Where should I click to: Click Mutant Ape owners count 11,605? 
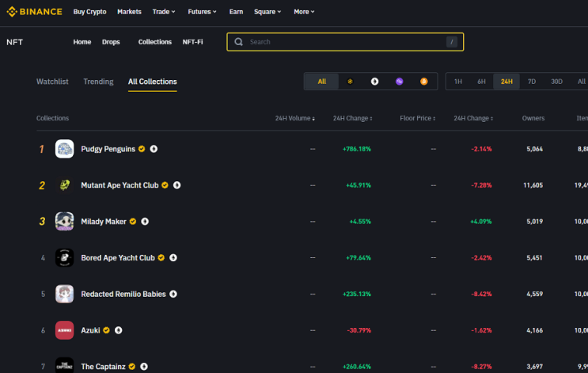coord(533,185)
